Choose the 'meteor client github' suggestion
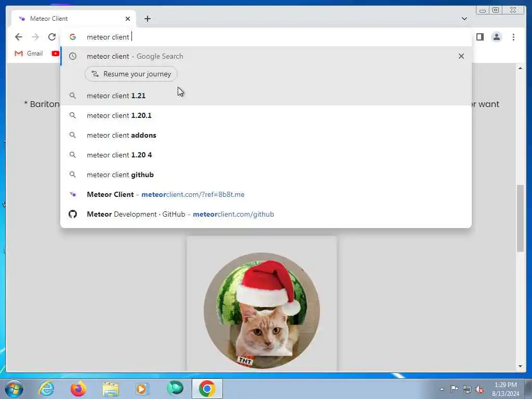Image resolution: width=532 pixels, height=399 pixels. [265, 175]
